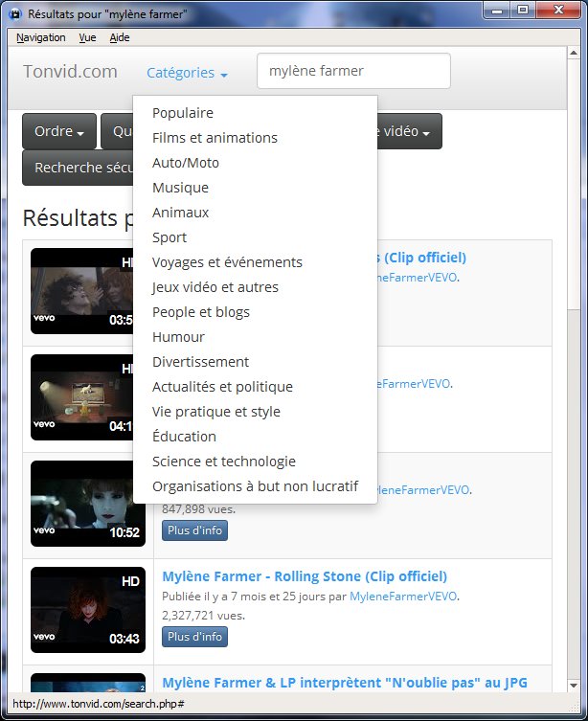
Task: Click the vertical scrollbar down arrow
Action: 574,686
